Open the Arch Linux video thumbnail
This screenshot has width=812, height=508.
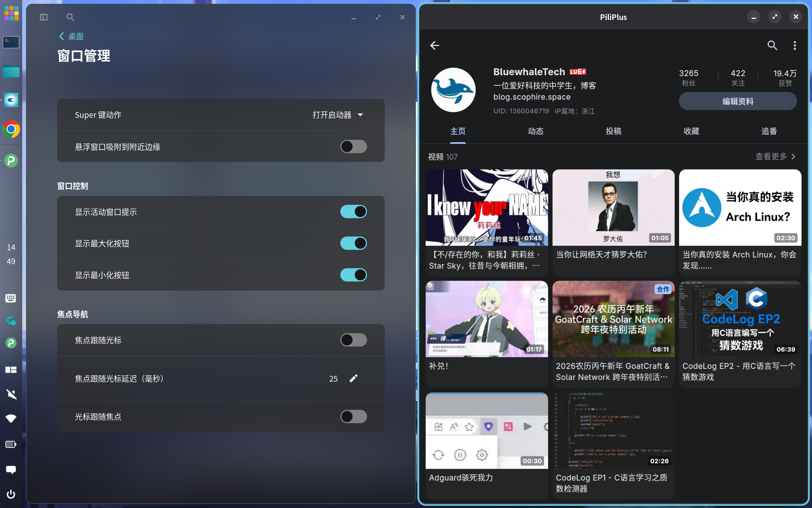click(x=740, y=207)
